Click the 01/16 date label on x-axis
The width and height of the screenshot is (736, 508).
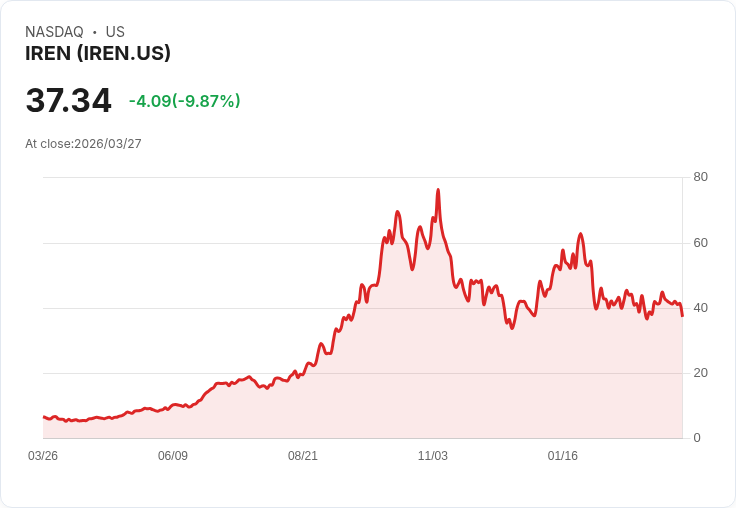(563, 456)
